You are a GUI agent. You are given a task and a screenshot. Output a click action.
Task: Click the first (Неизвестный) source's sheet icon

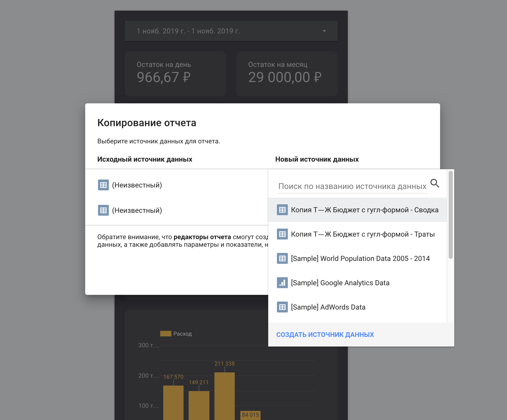[x=103, y=185]
